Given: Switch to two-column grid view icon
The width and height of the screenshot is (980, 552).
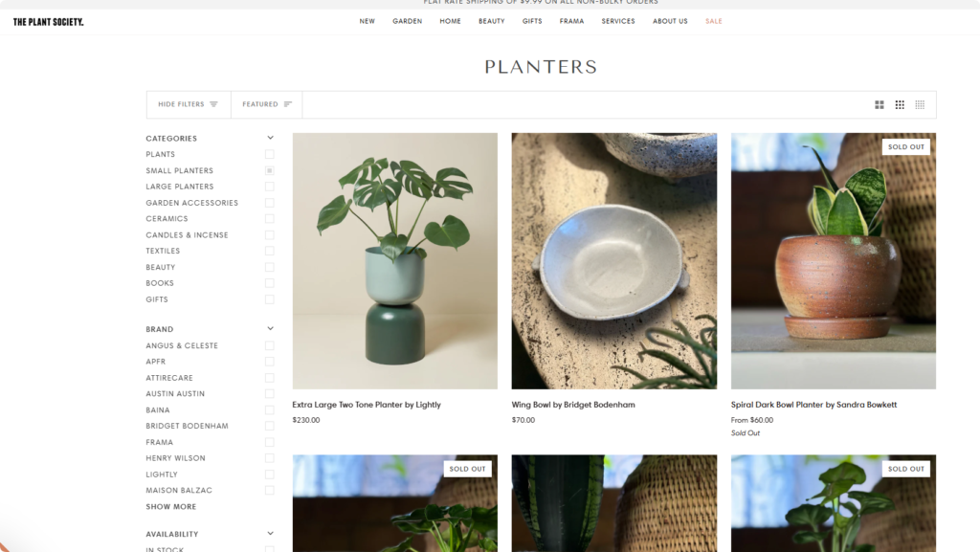Looking at the screenshot, I should point(880,105).
